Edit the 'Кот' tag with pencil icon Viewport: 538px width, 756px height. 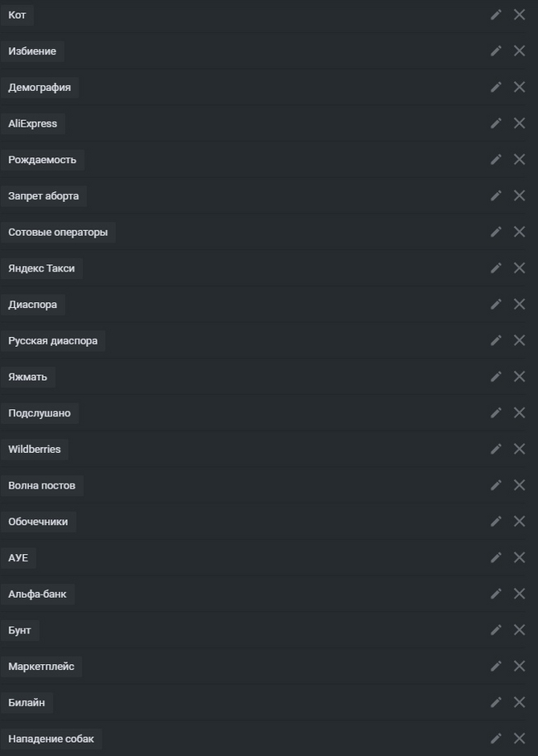[496, 14]
